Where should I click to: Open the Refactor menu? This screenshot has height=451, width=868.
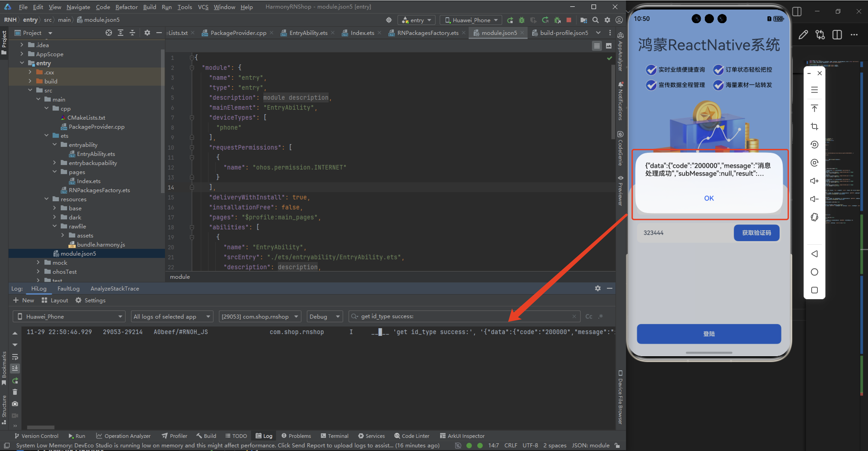pyautogui.click(x=126, y=7)
